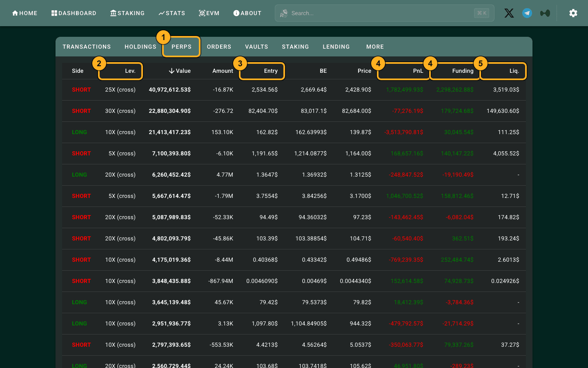Click liquidation price 149,630.60$

click(503, 111)
